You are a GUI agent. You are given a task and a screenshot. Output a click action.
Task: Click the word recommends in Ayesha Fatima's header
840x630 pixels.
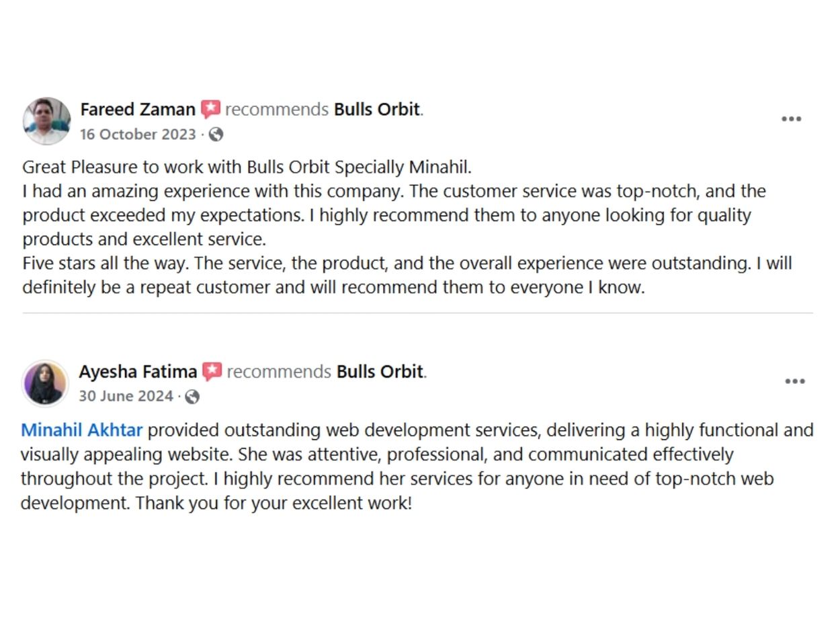click(279, 372)
